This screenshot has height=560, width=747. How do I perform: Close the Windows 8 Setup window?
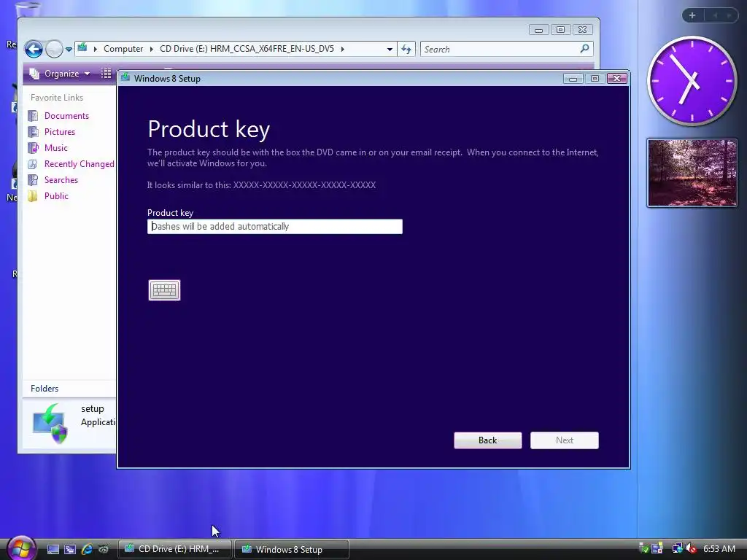(617, 79)
